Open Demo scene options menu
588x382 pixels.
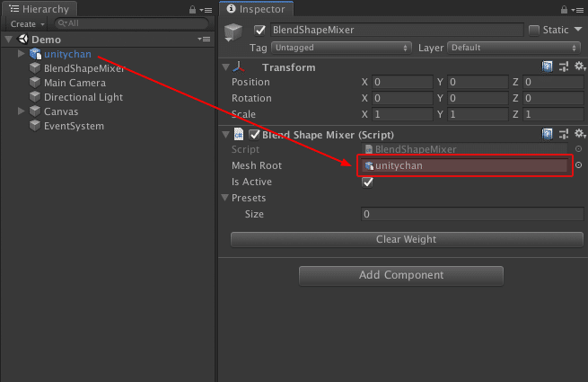pos(204,39)
